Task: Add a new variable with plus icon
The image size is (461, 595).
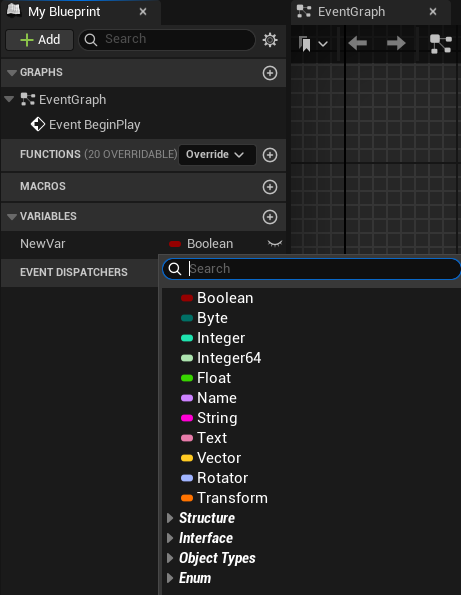Action: [270, 217]
